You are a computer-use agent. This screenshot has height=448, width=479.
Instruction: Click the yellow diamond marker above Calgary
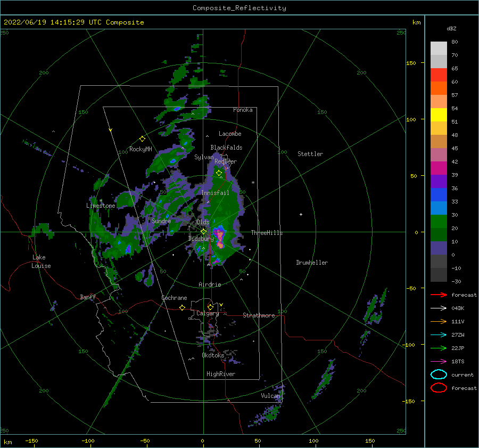(210, 307)
